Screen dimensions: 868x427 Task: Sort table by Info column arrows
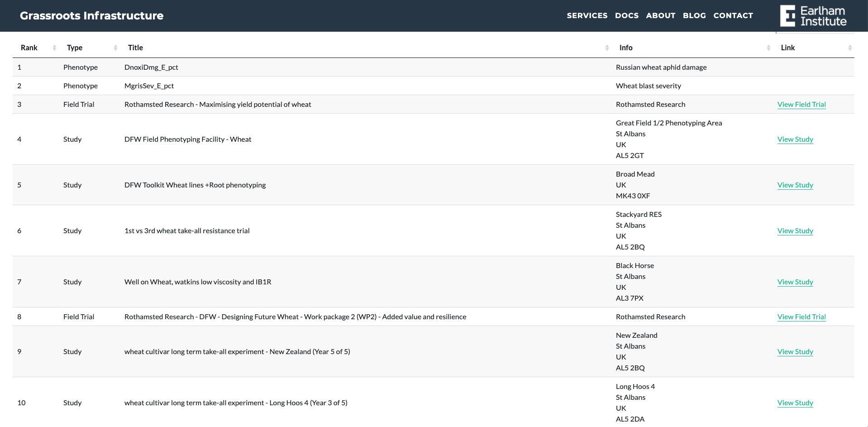pos(768,48)
